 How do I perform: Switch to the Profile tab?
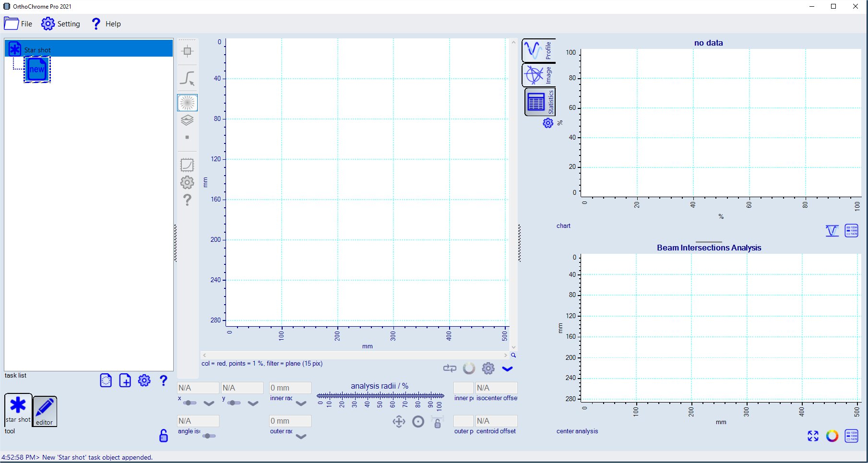coord(538,50)
